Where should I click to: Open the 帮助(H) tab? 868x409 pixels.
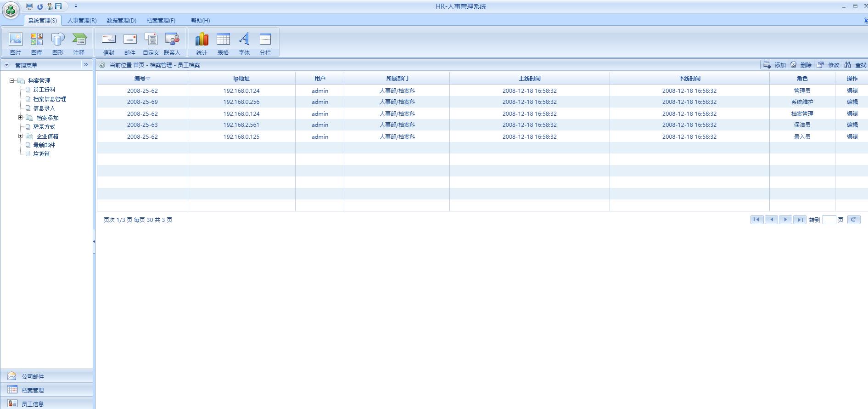[x=200, y=20]
